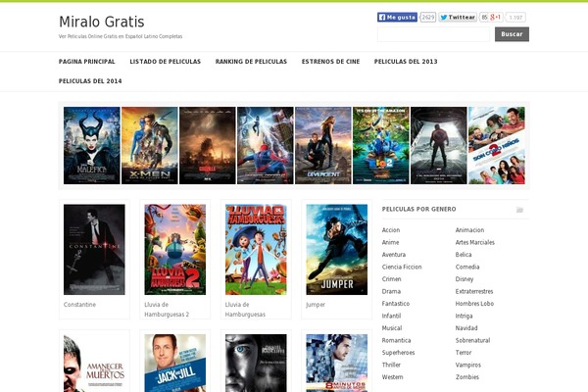
Task: Go to Ranking de Peliculas
Action: click(x=251, y=62)
